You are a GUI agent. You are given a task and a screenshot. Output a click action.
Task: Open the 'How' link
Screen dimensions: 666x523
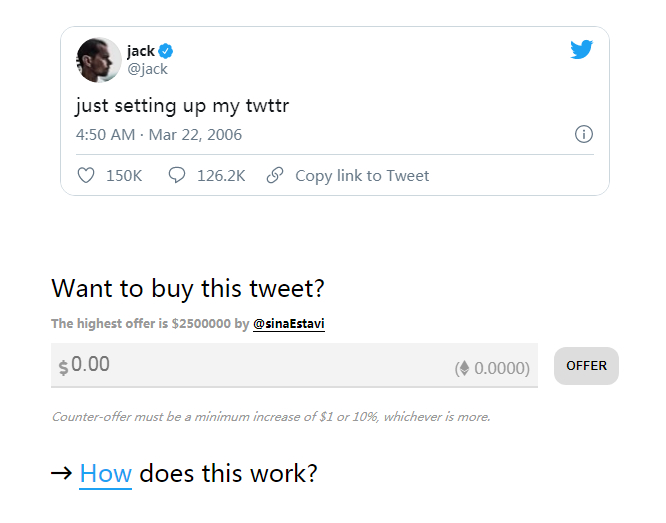(x=105, y=473)
